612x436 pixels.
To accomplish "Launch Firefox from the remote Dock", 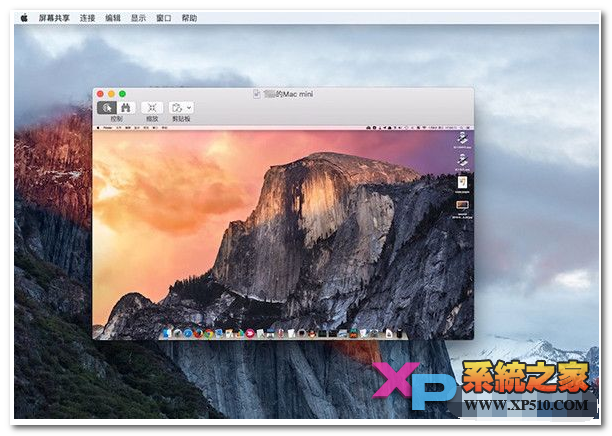I will [198, 334].
